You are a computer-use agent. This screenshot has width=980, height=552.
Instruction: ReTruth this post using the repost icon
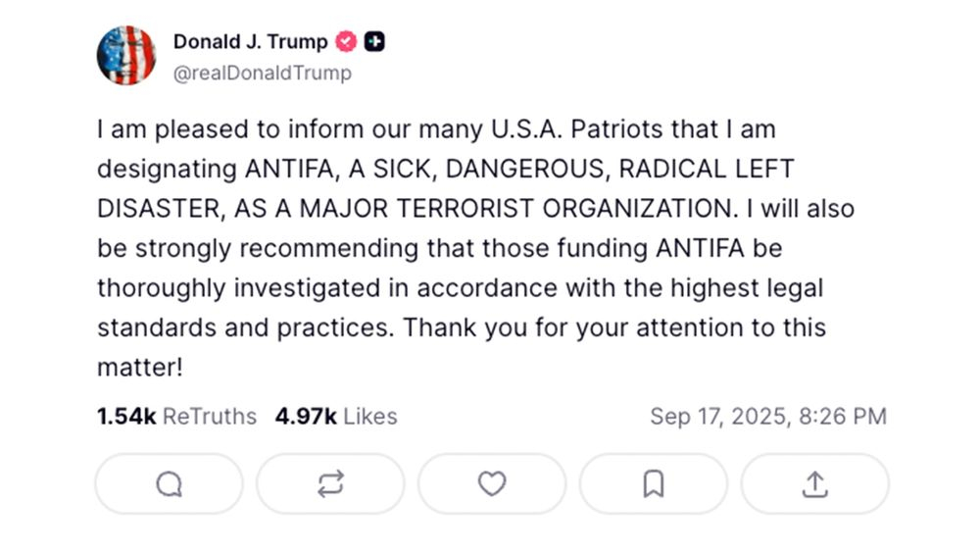pos(330,484)
